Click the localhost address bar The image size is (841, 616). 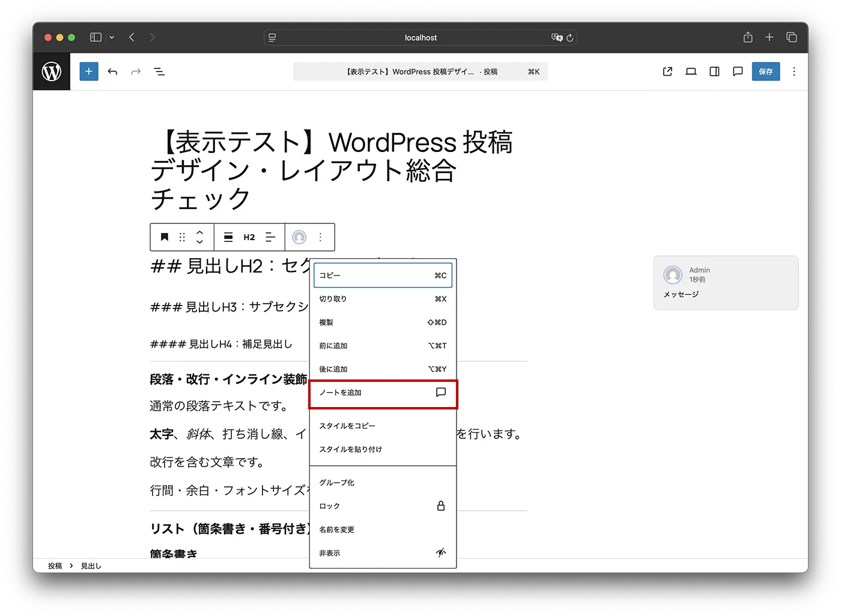tap(421, 37)
